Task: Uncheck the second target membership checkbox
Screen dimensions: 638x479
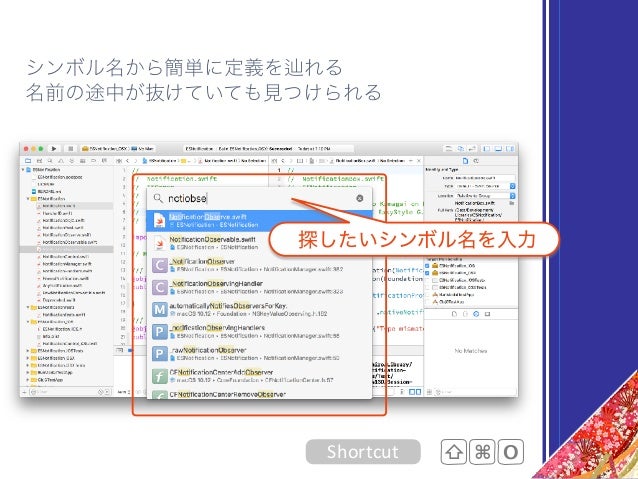Action: pyautogui.click(x=427, y=273)
